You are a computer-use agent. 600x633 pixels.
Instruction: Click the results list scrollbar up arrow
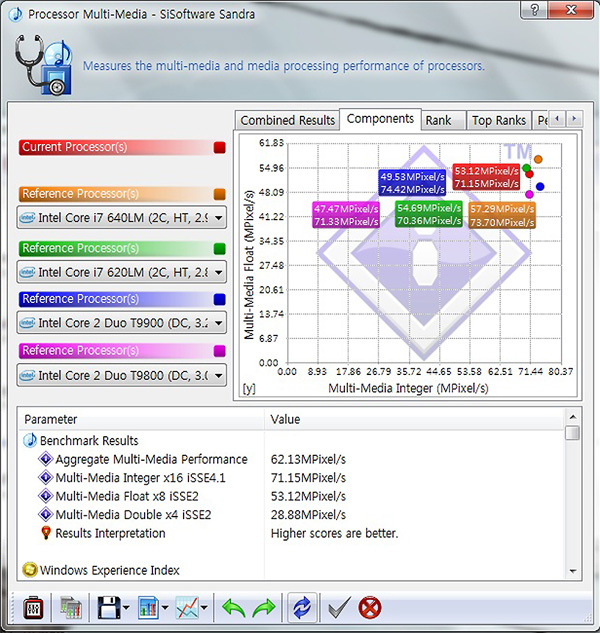pos(573,417)
